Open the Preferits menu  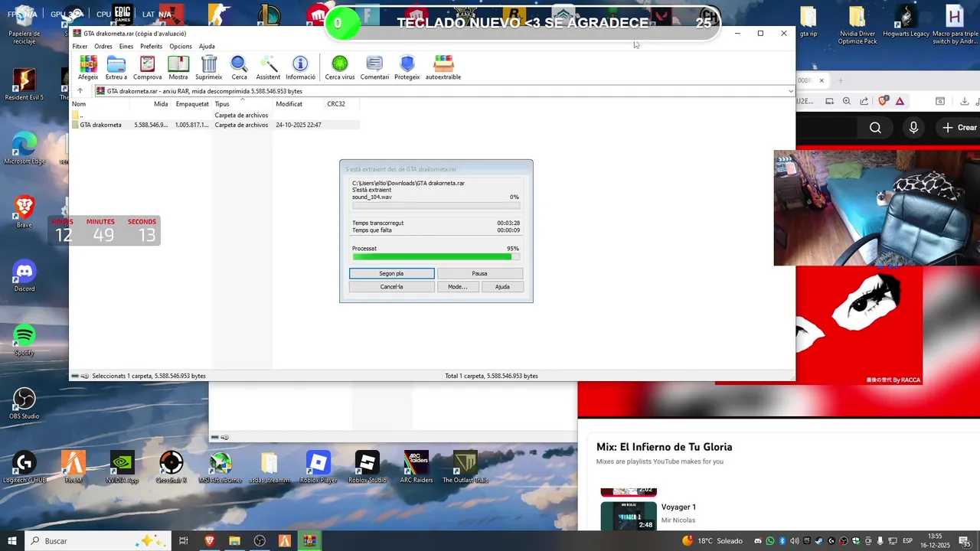151,46
